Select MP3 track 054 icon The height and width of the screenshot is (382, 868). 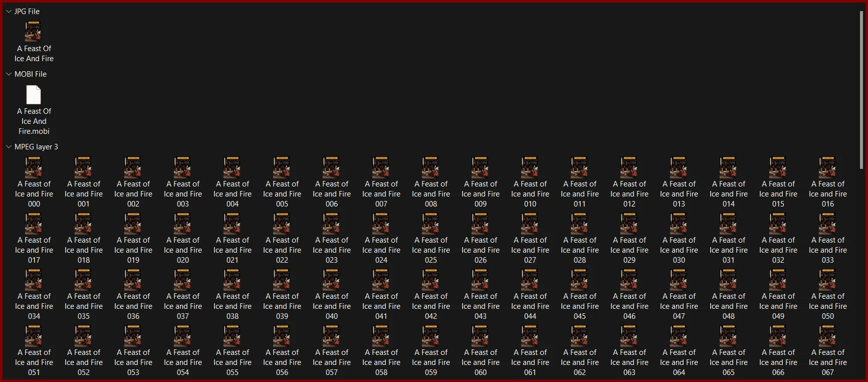(x=182, y=336)
